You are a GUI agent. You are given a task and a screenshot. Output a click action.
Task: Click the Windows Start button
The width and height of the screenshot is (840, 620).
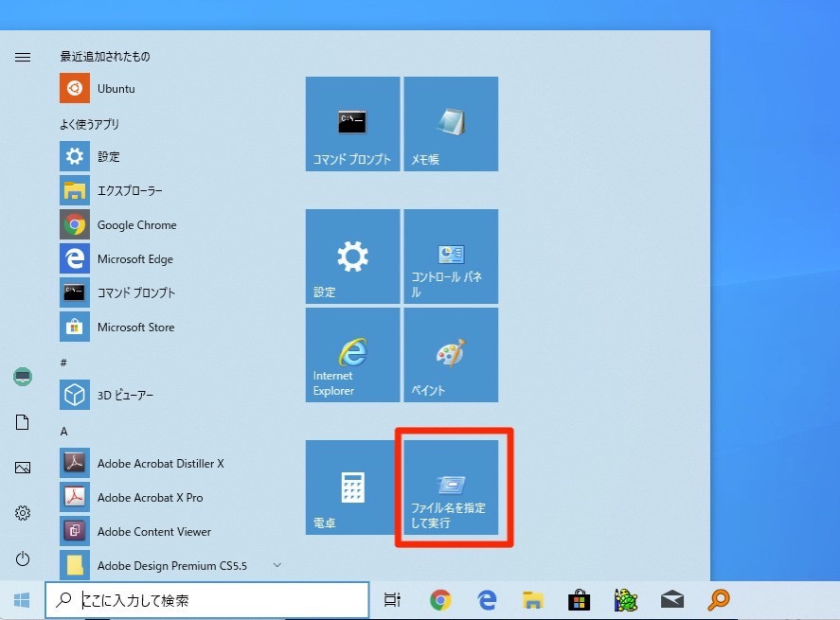coord(22,600)
